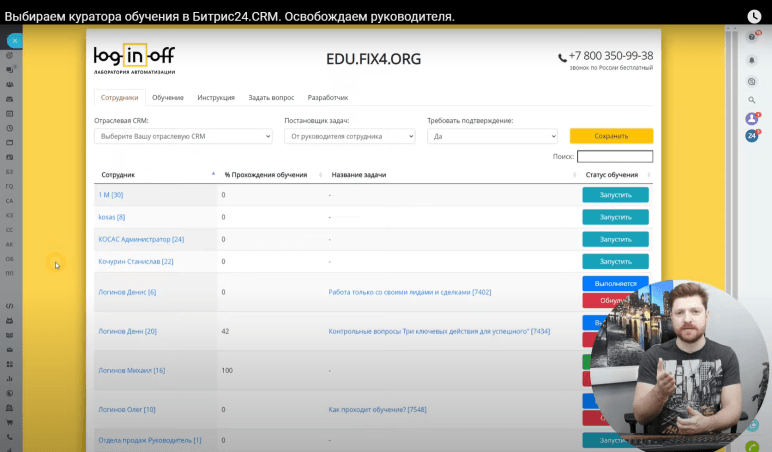Click the blue close X button in left sidebar
The image size is (772, 452).
[x=15, y=41]
